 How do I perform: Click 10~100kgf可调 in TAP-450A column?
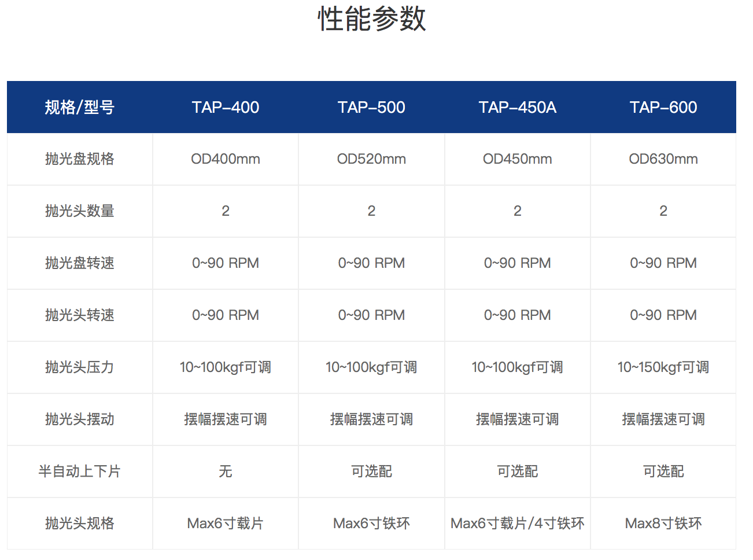coord(518,367)
